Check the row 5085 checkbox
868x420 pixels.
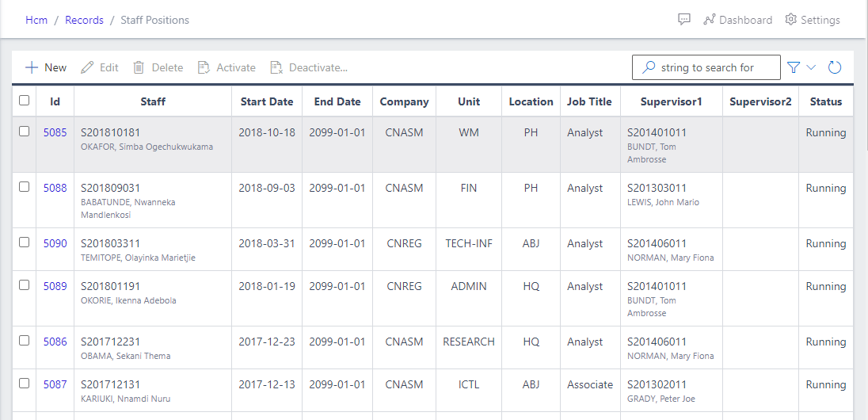point(24,132)
